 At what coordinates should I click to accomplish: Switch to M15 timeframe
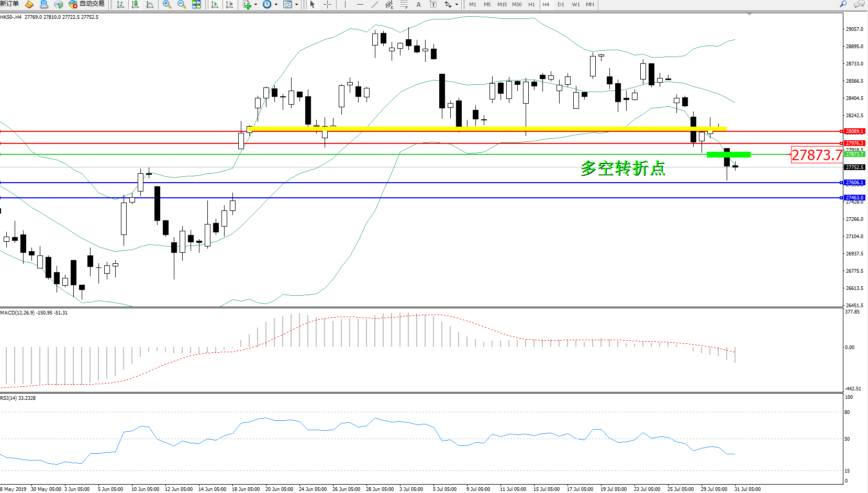[x=502, y=5]
